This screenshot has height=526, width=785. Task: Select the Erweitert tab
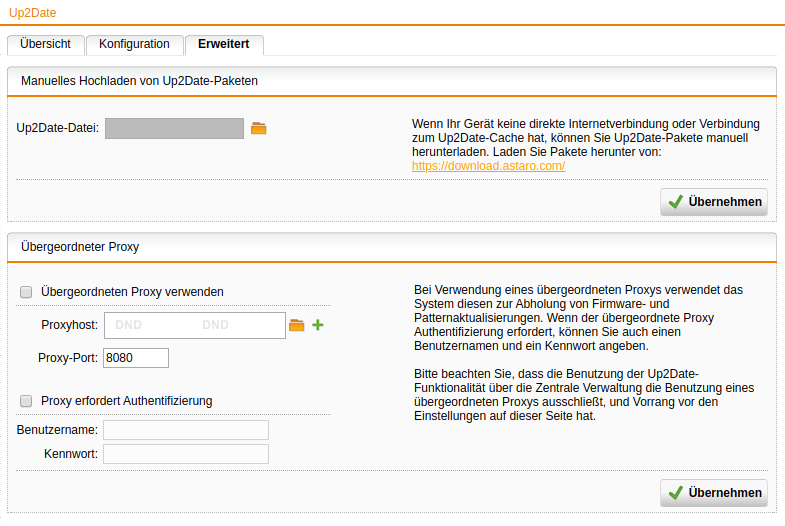224,44
